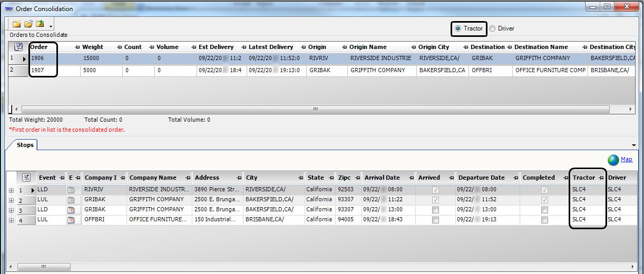Toggle Completed checkbox for stop 2
Image resolution: width=644 pixels, height=274 pixels.
point(544,200)
